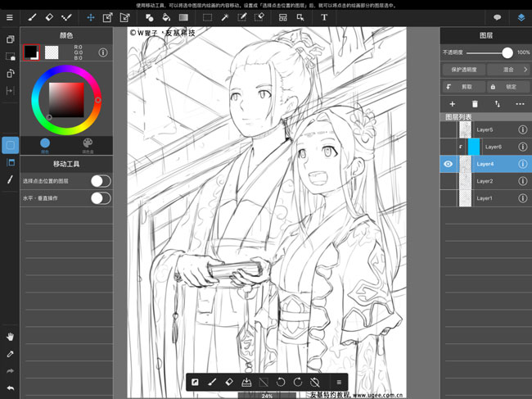Open Layer1 info icon
Image resolution: width=532 pixels, height=399 pixels.
pos(522,198)
